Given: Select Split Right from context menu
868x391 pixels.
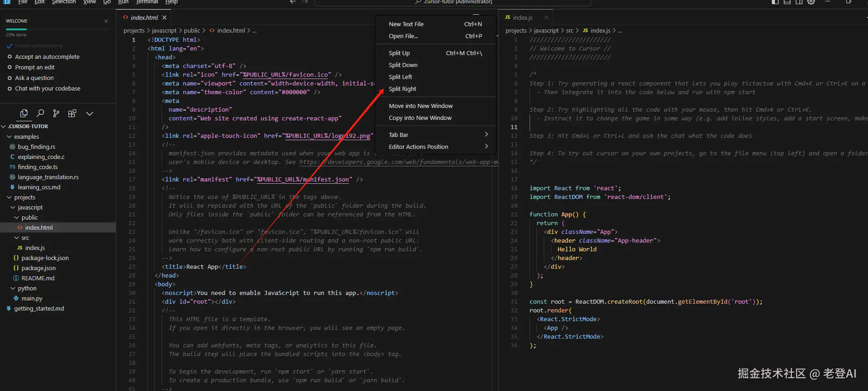Looking at the screenshot, I should 402,89.
